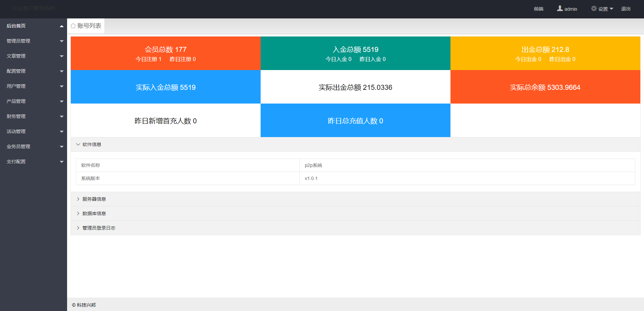Viewport: 644px width, 311px height.
Task: Expand 活动管理 sidebar arrow
Action: tap(62, 132)
